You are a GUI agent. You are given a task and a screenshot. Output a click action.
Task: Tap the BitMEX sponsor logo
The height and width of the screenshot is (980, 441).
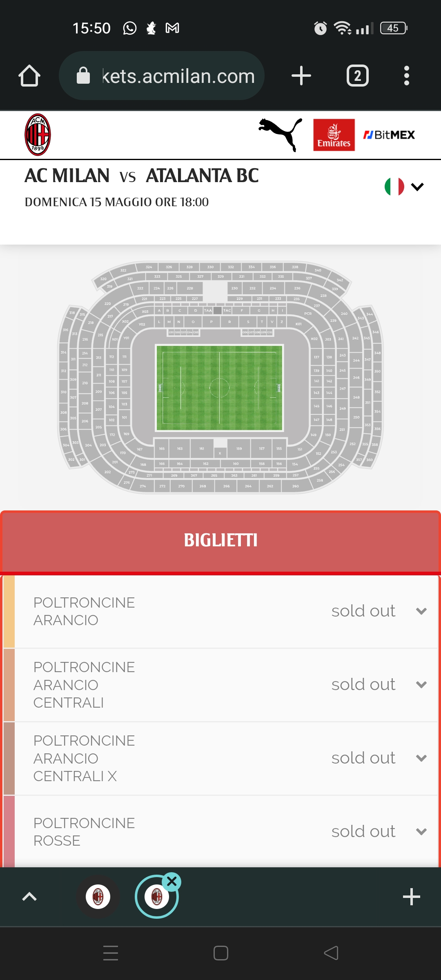point(389,135)
